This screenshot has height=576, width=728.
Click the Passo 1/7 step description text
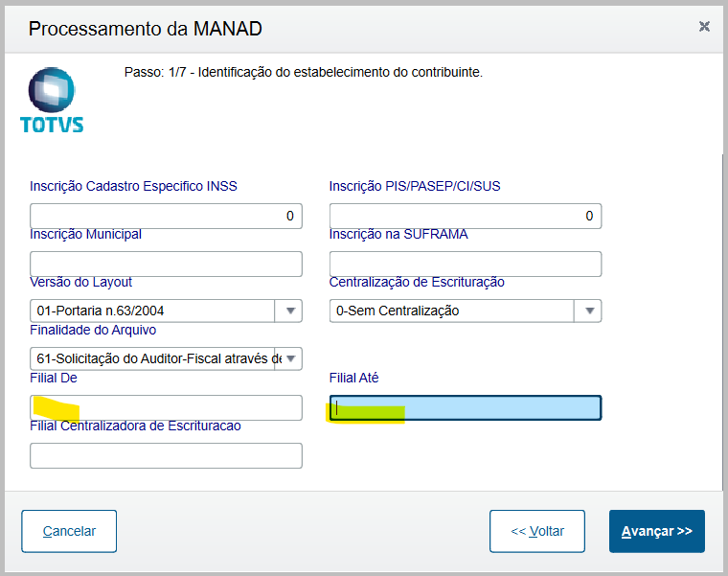[303, 72]
